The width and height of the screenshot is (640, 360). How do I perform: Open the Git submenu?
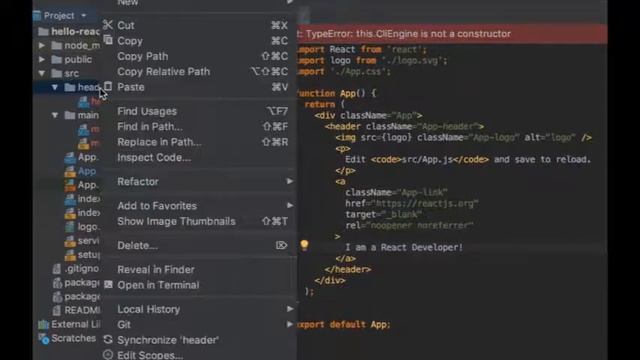[198, 325]
